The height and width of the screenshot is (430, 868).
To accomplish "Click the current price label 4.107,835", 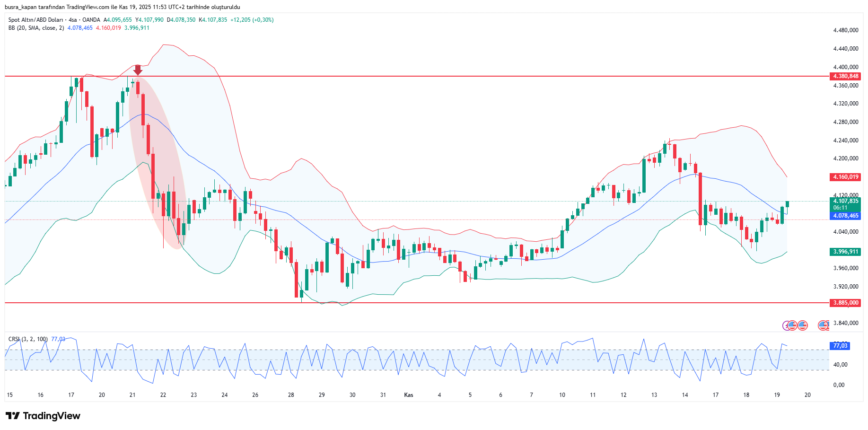I will 845,201.
